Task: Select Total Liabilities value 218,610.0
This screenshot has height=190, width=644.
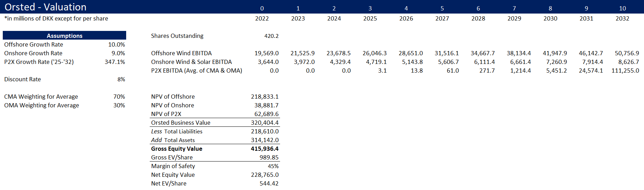Action: click(265, 131)
